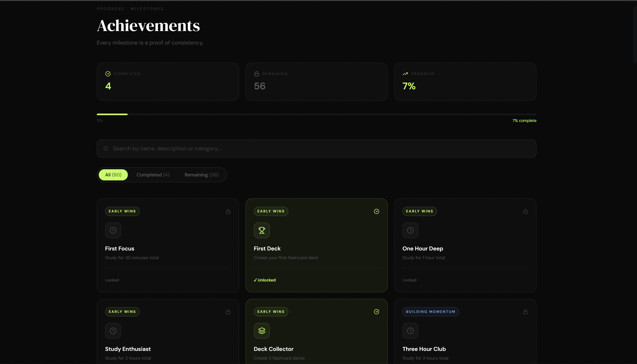This screenshot has width=637, height=364.
Task: Click the Early Wins tag on First Focus card
Action: pos(122,211)
